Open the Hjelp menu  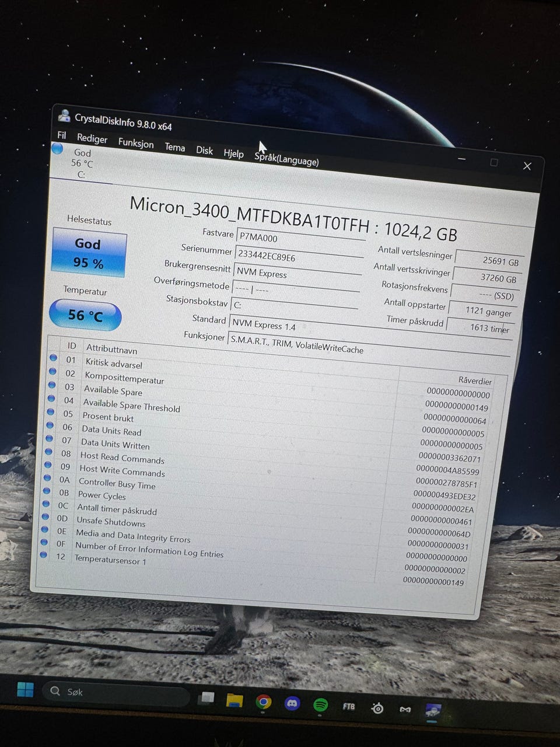[x=233, y=153]
